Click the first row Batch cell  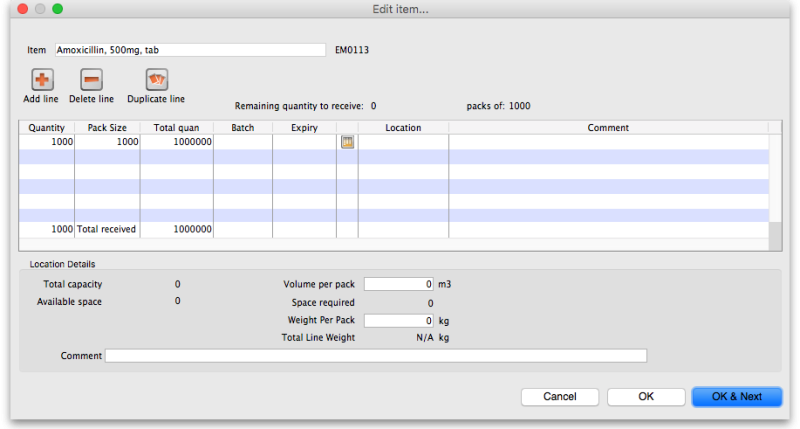pos(242,143)
